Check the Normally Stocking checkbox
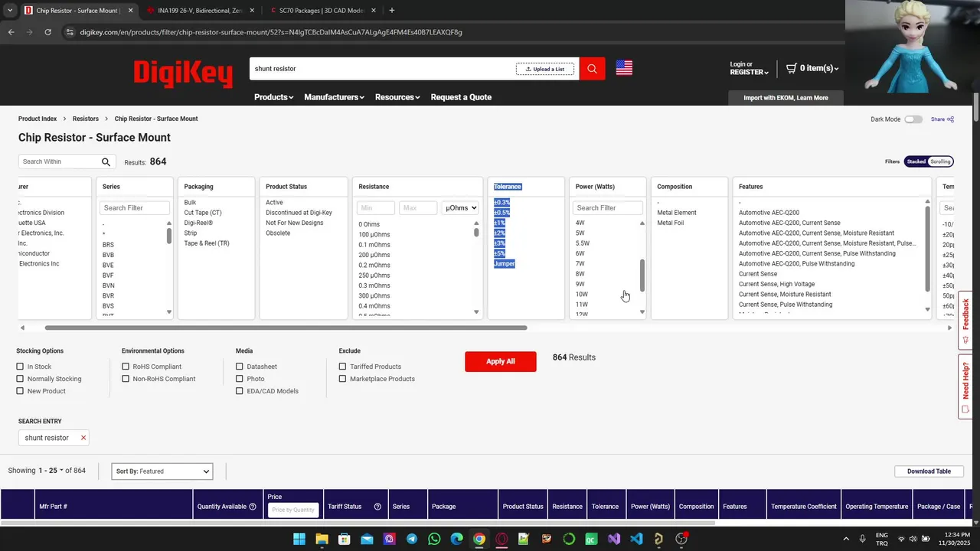This screenshot has height=551, width=980. click(x=20, y=379)
